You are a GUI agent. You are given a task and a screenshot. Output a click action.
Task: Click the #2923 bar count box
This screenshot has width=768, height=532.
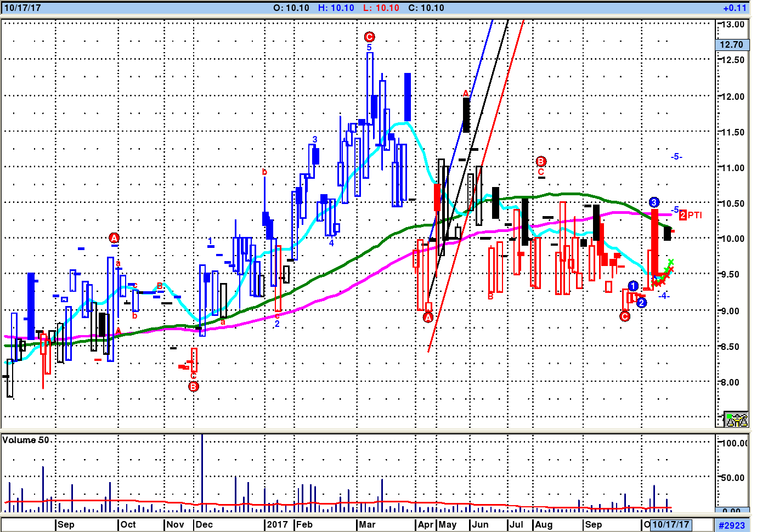[732, 525]
